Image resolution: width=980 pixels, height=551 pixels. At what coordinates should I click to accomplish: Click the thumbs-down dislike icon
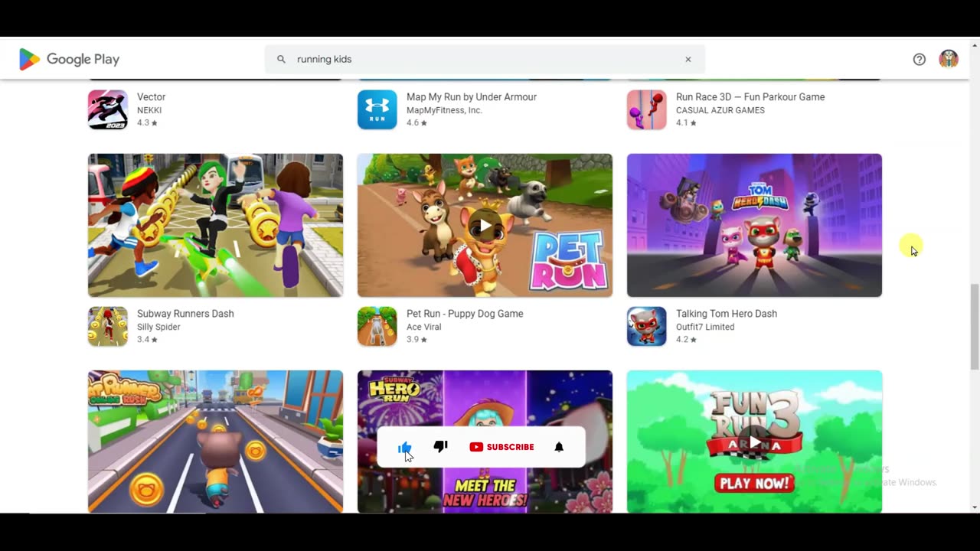(440, 446)
